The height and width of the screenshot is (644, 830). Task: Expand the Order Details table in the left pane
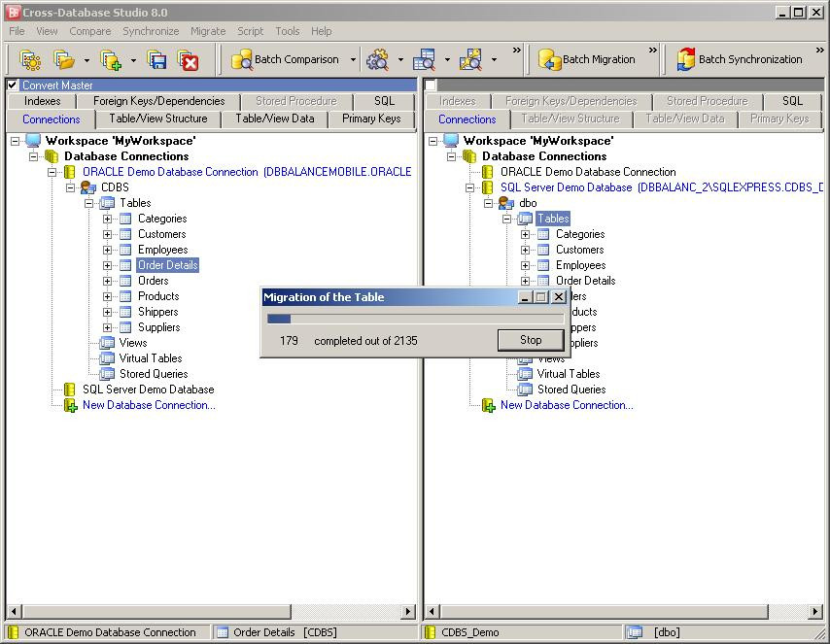pyautogui.click(x=107, y=265)
